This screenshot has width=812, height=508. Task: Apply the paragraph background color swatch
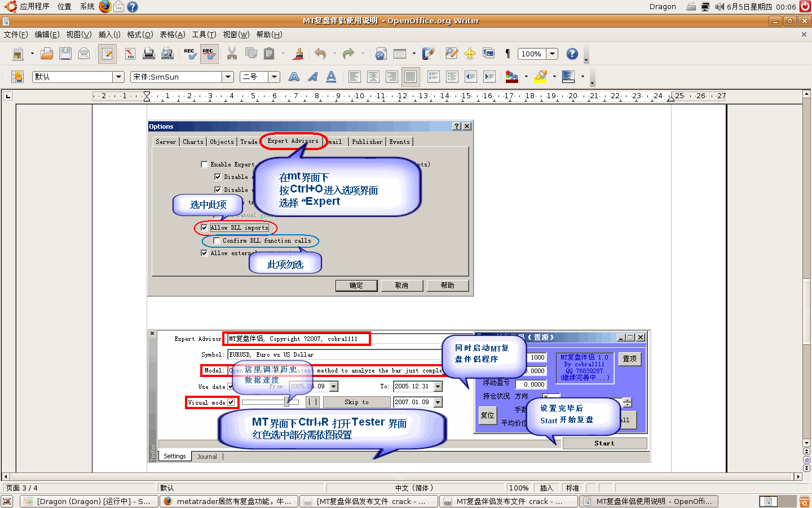coord(568,77)
